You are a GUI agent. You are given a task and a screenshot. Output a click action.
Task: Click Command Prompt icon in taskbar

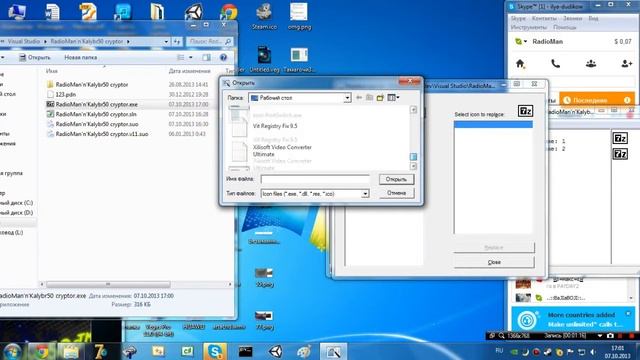pos(245,351)
